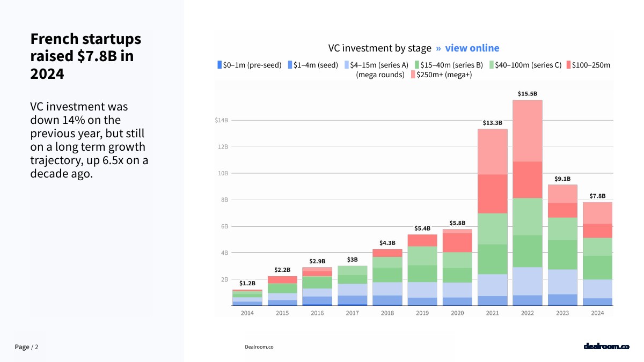Toggle the $1–4m (seed) legend entry
The height and width of the screenshot is (362, 644).
313,65
